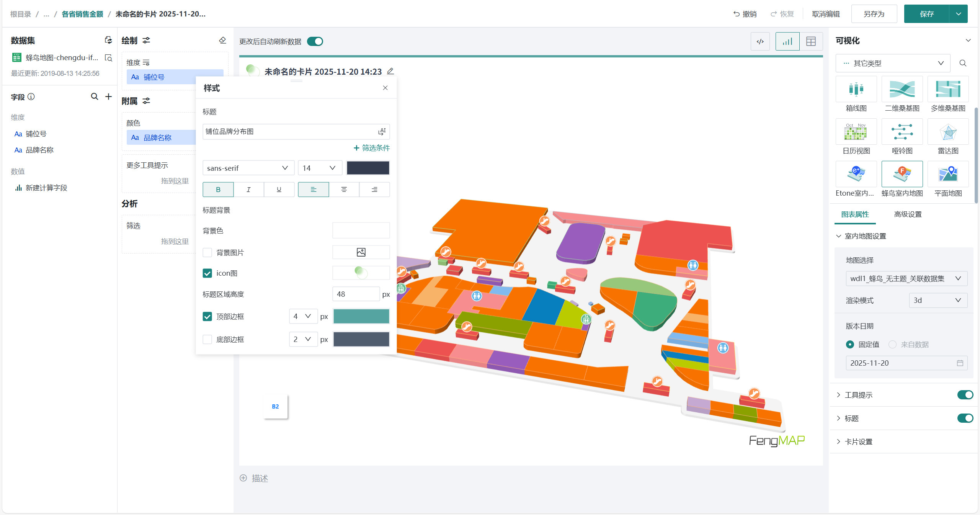This screenshot has width=980, height=515.
Task: Click the plus icon to add field
Action: (109, 96)
